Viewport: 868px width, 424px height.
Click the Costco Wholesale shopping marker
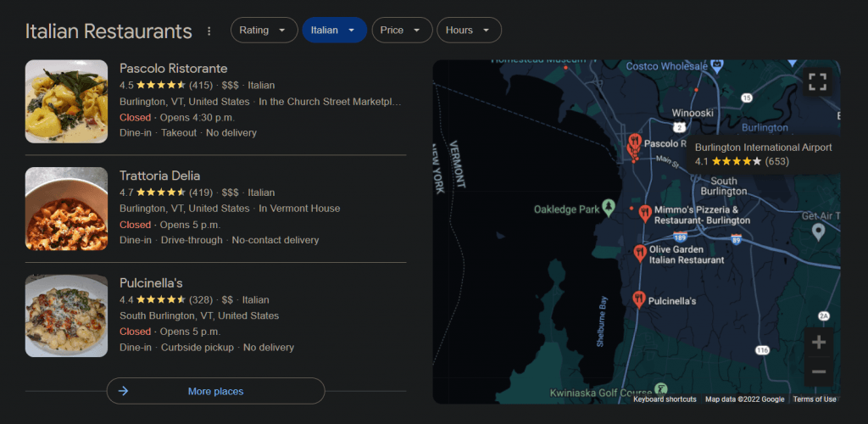click(718, 66)
